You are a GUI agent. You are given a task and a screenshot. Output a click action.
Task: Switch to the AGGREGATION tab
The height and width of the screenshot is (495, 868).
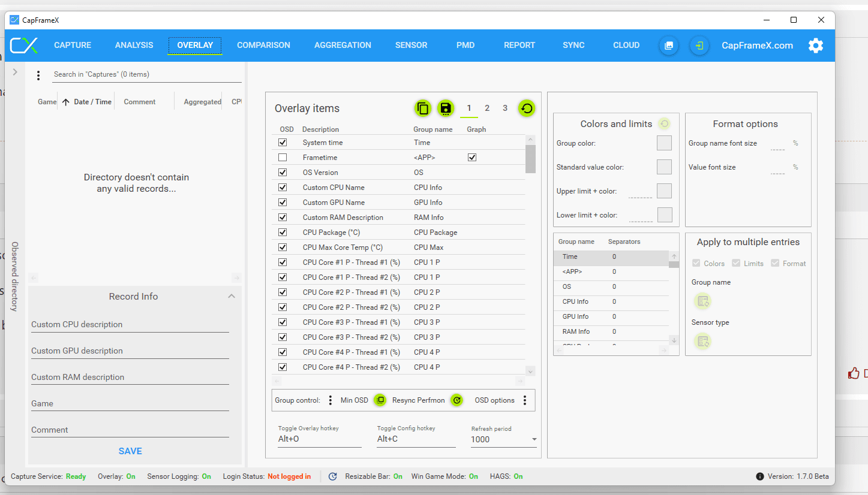(x=343, y=46)
